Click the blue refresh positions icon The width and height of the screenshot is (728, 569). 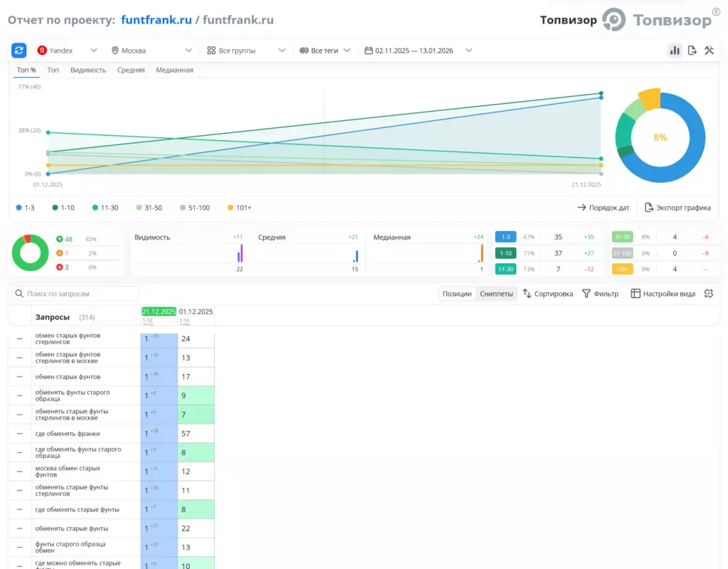(x=19, y=50)
